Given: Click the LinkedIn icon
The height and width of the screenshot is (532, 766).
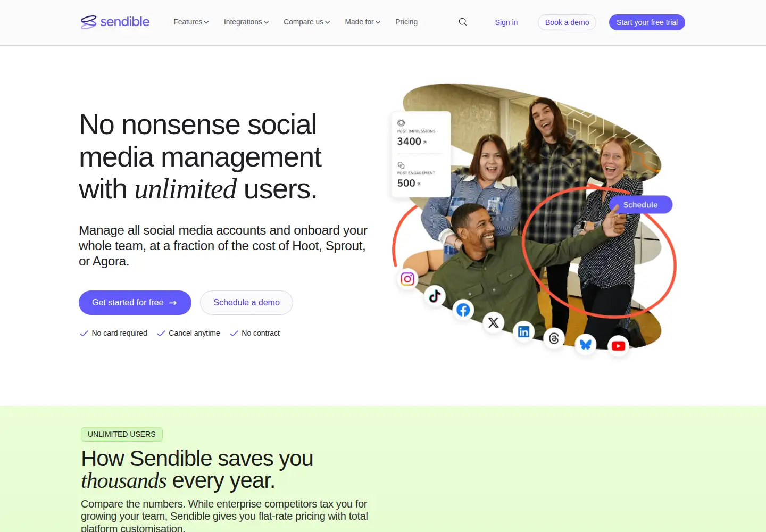Looking at the screenshot, I should 524,331.
